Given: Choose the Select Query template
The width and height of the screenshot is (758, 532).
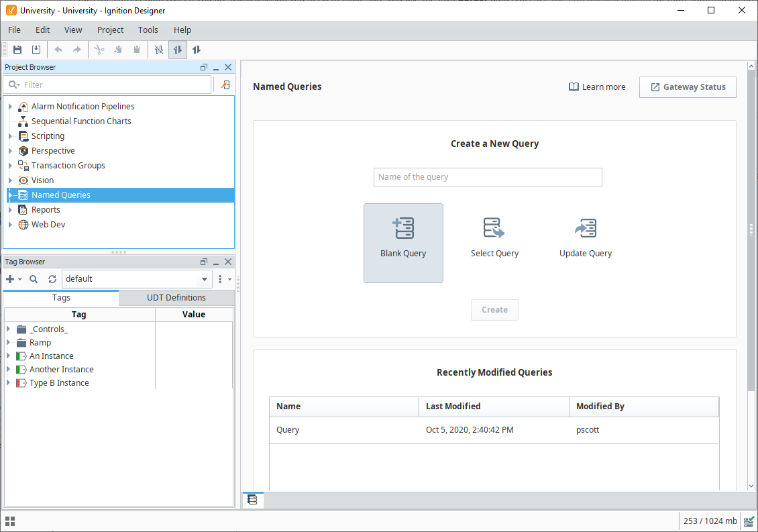Looking at the screenshot, I should (x=494, y=238).
